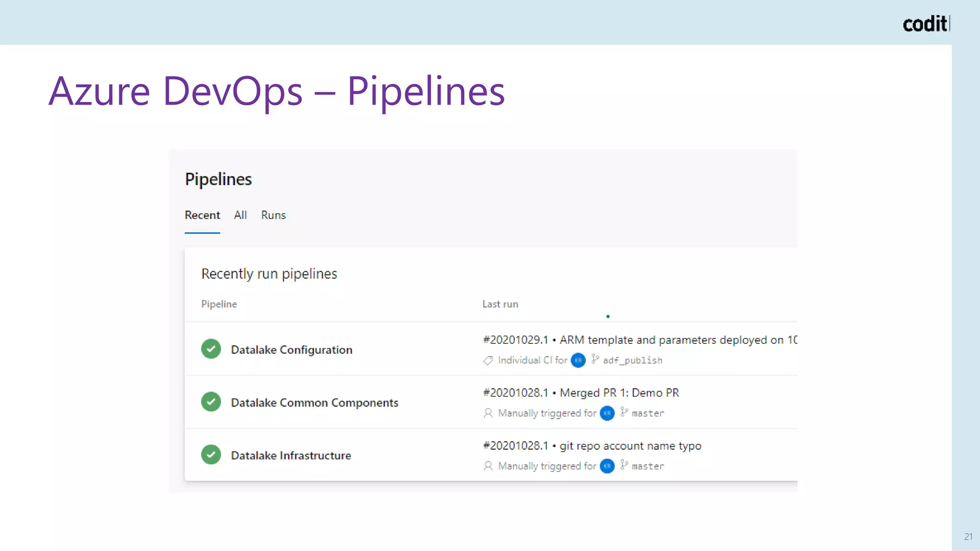Click user avatar in Datalake Configuration row
Viewport: 980px width, 551px height.
click(578, 360)
